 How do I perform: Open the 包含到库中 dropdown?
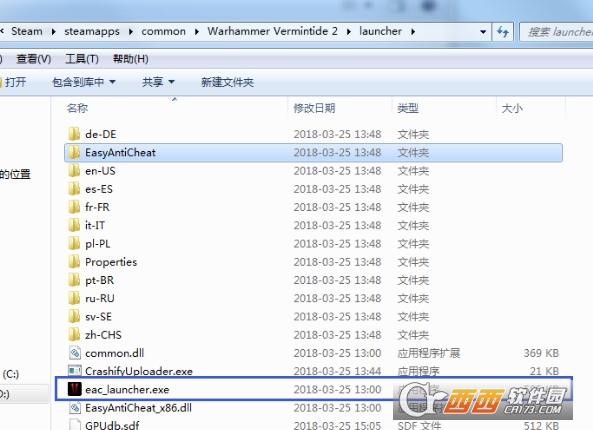coord(84,82)
